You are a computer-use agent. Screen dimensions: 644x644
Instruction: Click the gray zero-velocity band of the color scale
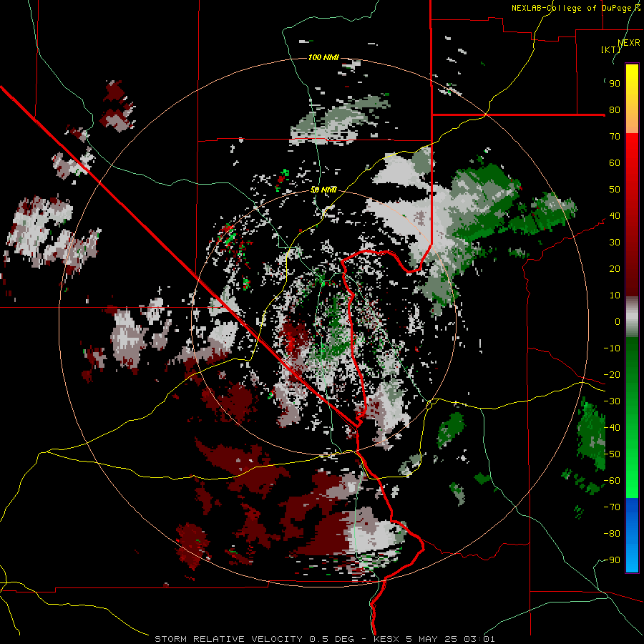632,318
